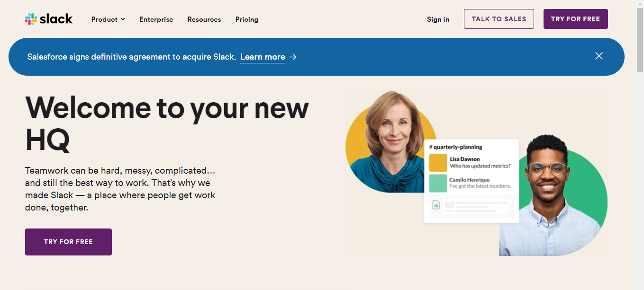
Task: Click the page vertical scrollbar thumb
Action: coord(640,40)
